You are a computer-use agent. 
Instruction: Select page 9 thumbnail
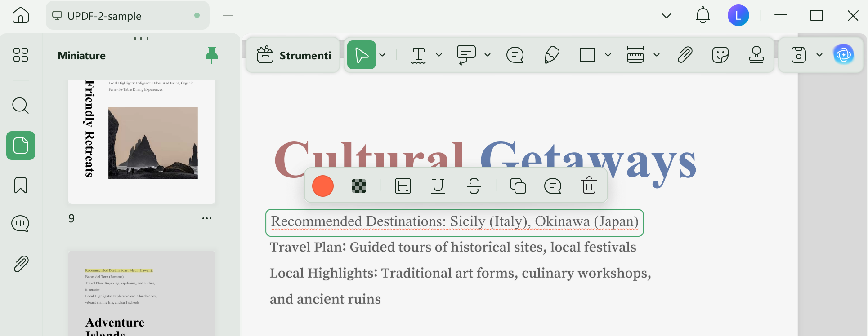142,141
